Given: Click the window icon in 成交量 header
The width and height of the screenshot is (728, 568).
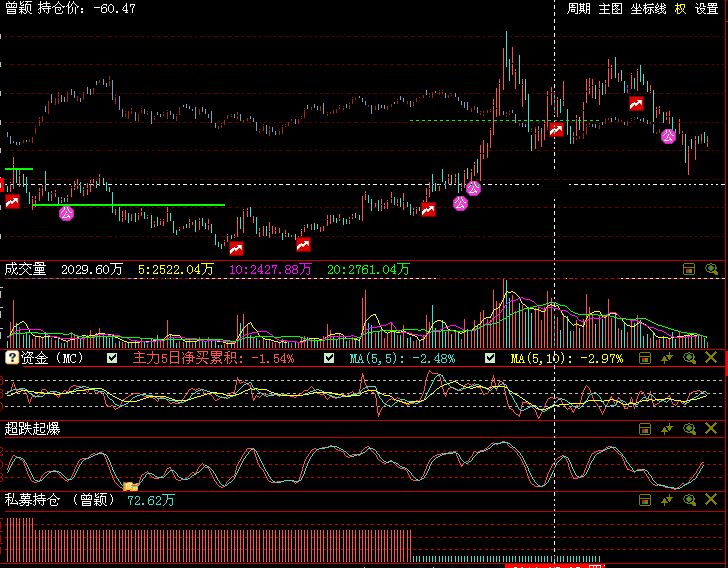Looking at the screenshot, I should click(689, 269).
